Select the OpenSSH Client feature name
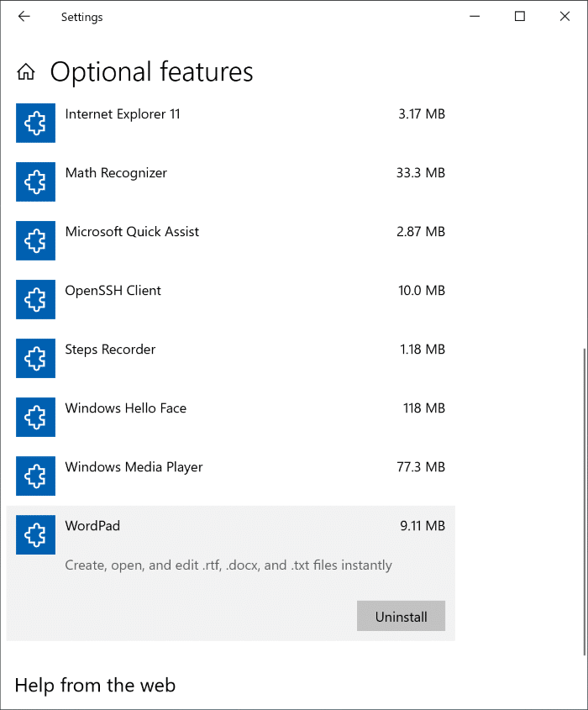The width and height of the screenshot is (588, 710). pos(113,291)
